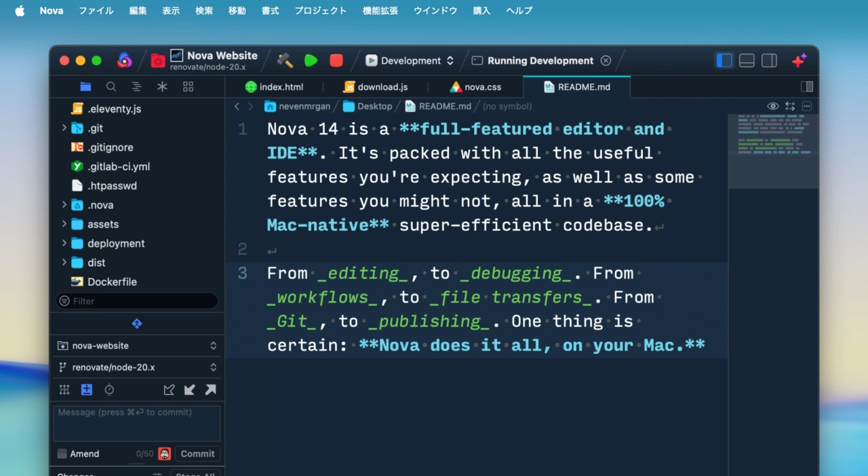Screen dimensions: 868x476
Task: Click the blue Git diamond icon
Action: click(137, 323)
